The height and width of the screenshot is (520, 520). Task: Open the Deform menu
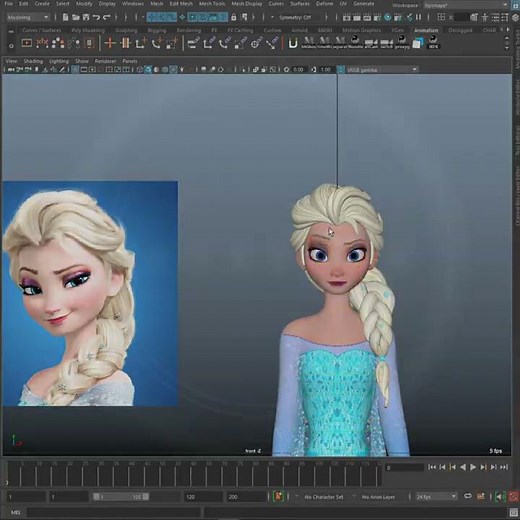click(x=324, y=4)
